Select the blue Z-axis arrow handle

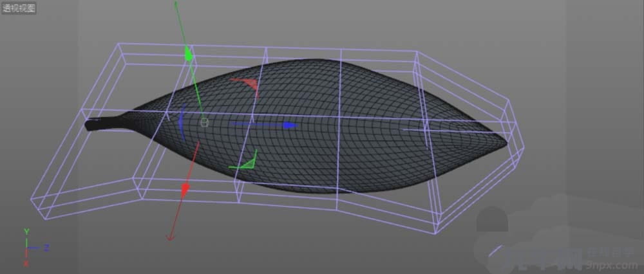[x=290, y=125]
